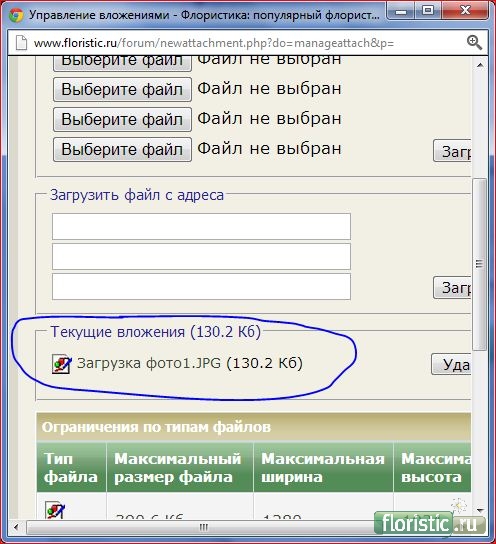Click the Загрузить button beside URL fields
496x544 pixels.
pos(452,288)
